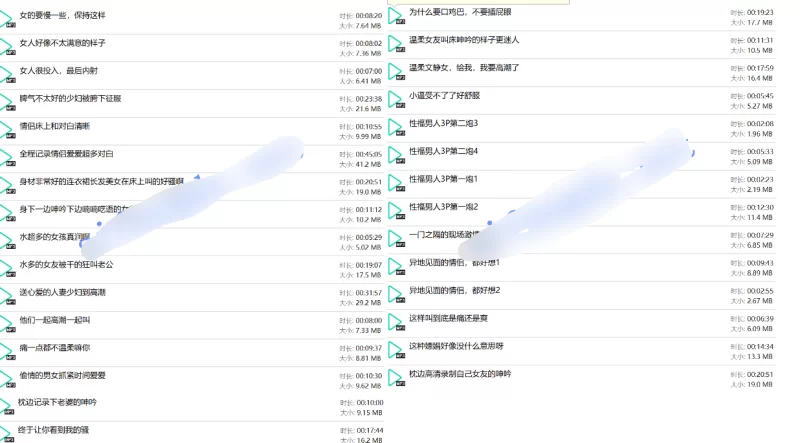Viewport: 800px width, 443px height.
Task: Play the MP3 lasting 00:45:05
Action: tap(7, 157)
